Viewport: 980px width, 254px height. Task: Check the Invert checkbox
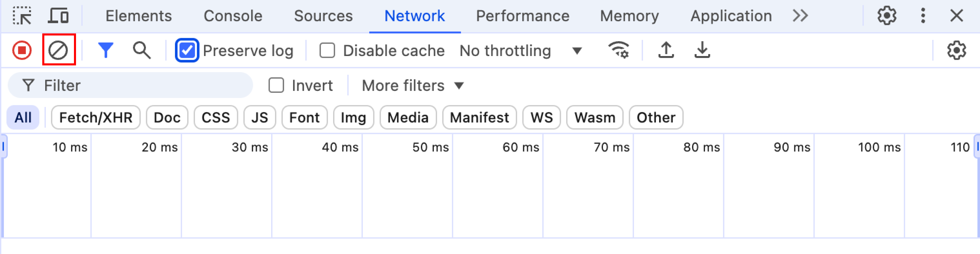[x=276, y=85]
